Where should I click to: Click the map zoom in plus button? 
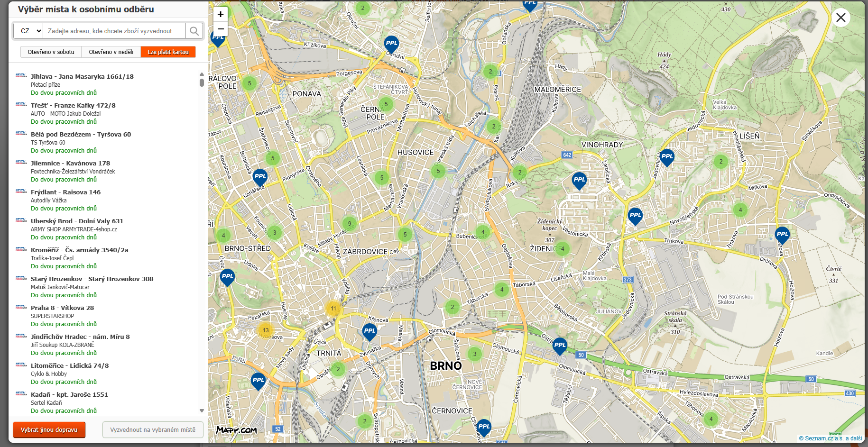tap(221, 15)
